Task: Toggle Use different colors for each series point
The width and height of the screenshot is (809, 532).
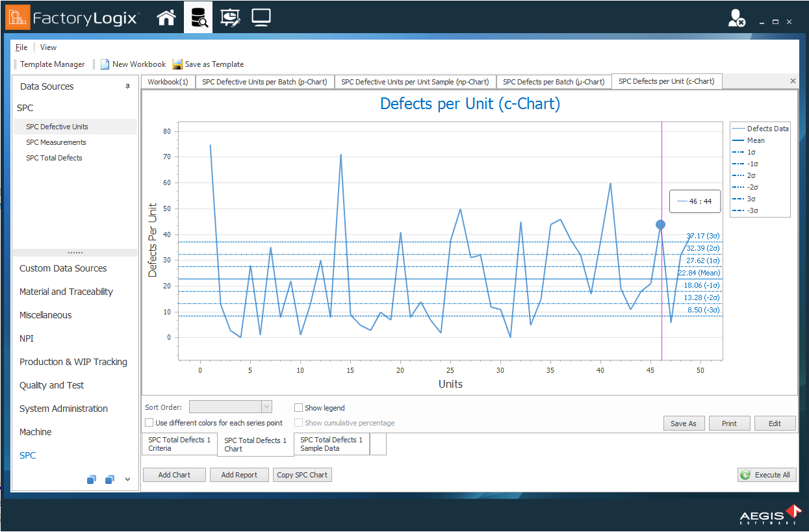Action: point(149,423)
